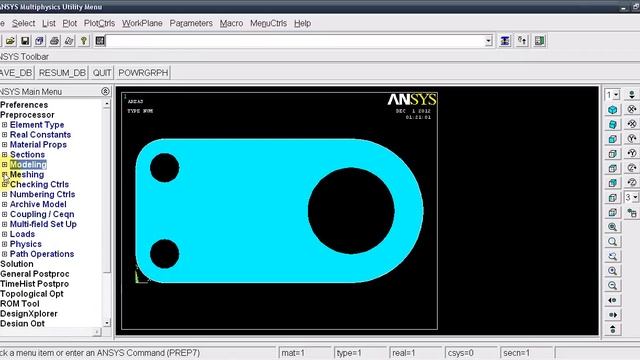
Task: Click the Open ANSYS File folder icon
Action: [10, 41]
